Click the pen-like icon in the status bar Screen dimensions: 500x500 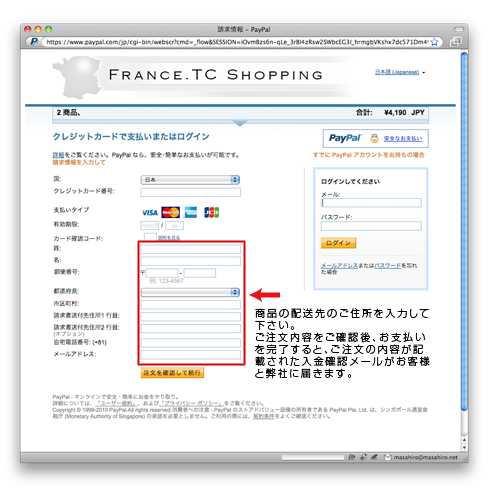click(375, 457)
